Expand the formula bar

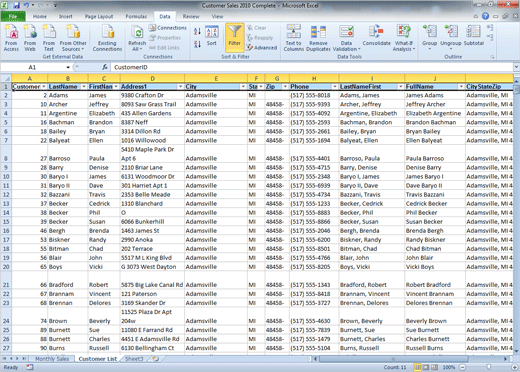(x=516, y=67)
